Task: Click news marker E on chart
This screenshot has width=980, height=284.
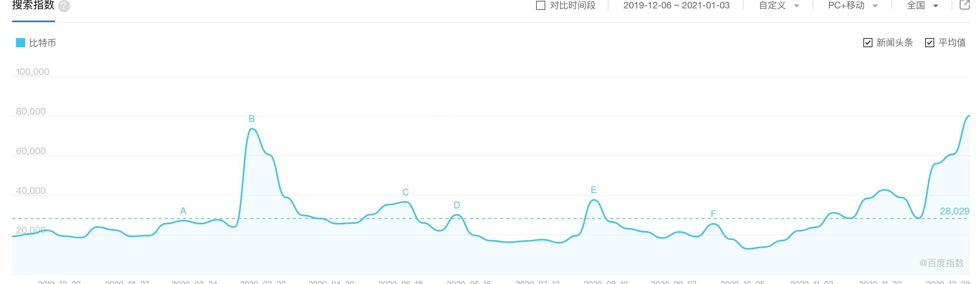Action: [593, 190]
